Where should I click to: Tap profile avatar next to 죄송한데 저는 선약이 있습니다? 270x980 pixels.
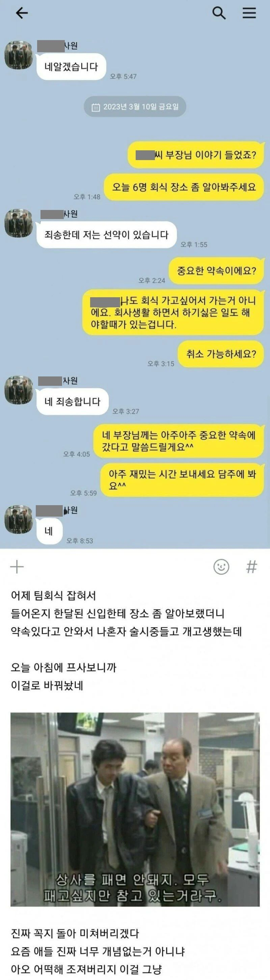click(18, 223)
